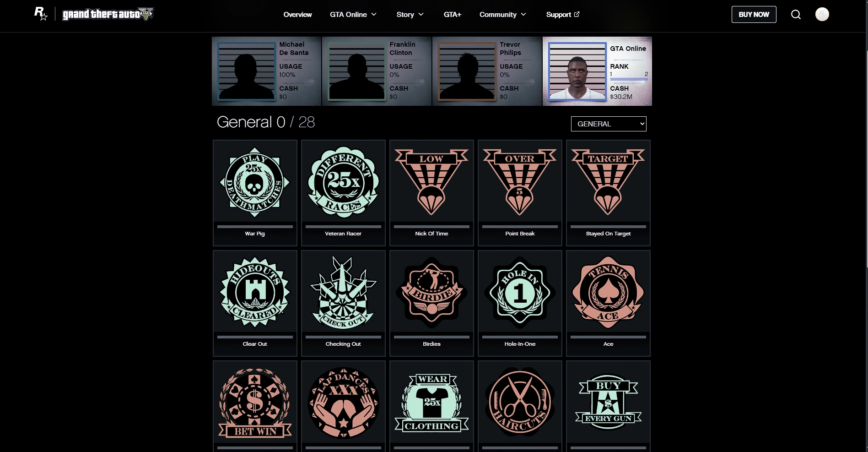Select the Wear 25x Clothing badge

[x=431, y=403]
